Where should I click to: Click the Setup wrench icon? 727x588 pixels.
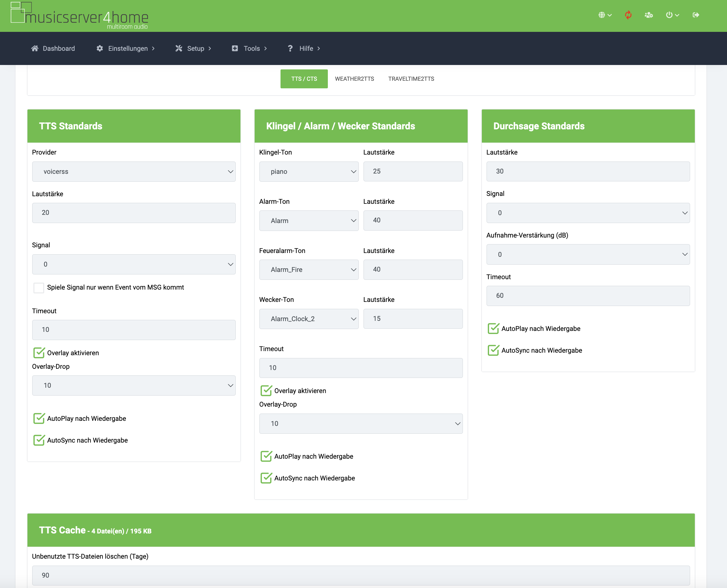179,49
